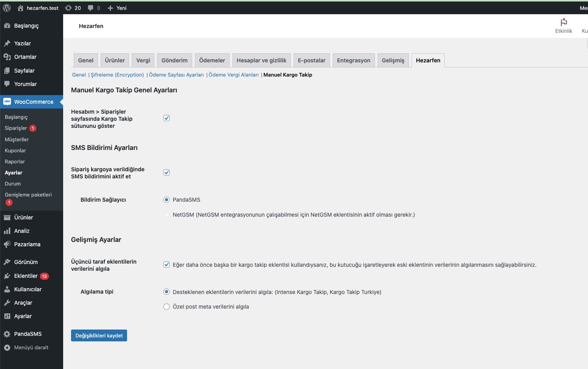Open Müşteriler submenu item

tap(17, 139)
